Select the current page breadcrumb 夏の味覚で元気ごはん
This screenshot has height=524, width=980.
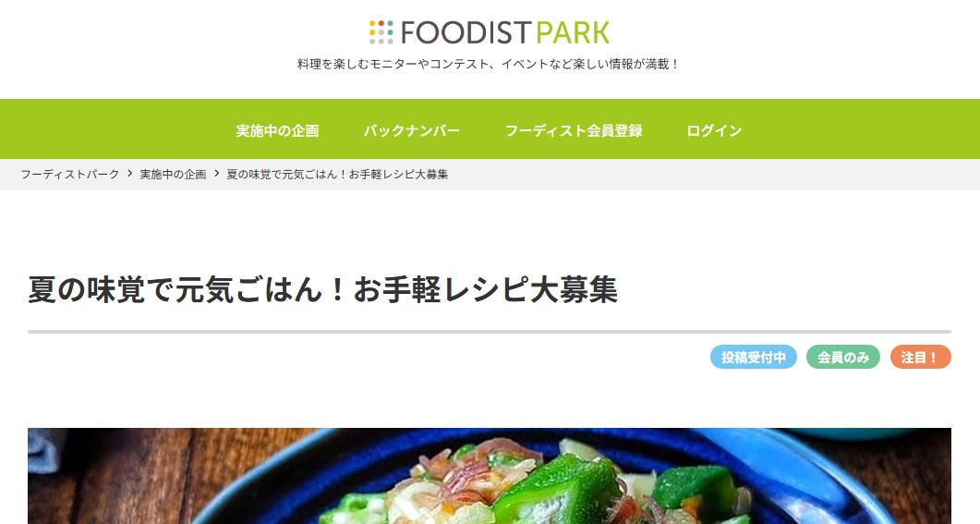(x=337, y=175)
